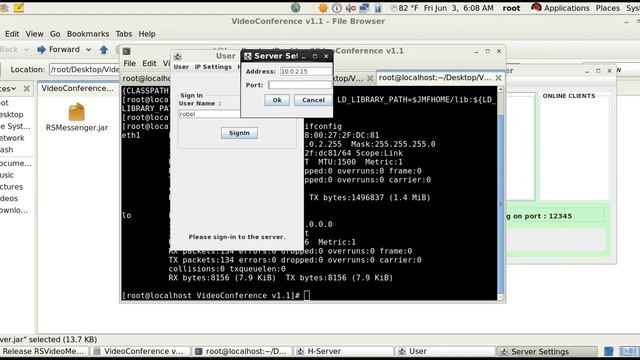Click Cancel in Server Settings dialog
Image resolution: width=640 pixels, height=360 pixels.
coord(313,100)
